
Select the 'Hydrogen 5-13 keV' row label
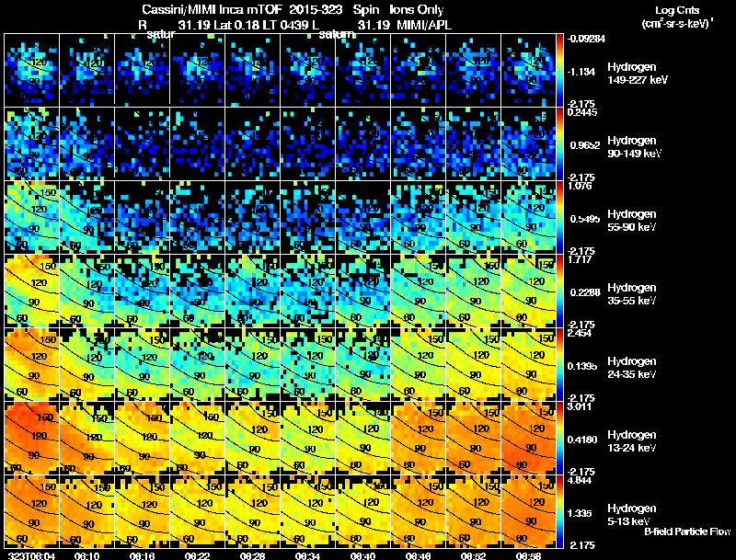click(x=632, y=515)
